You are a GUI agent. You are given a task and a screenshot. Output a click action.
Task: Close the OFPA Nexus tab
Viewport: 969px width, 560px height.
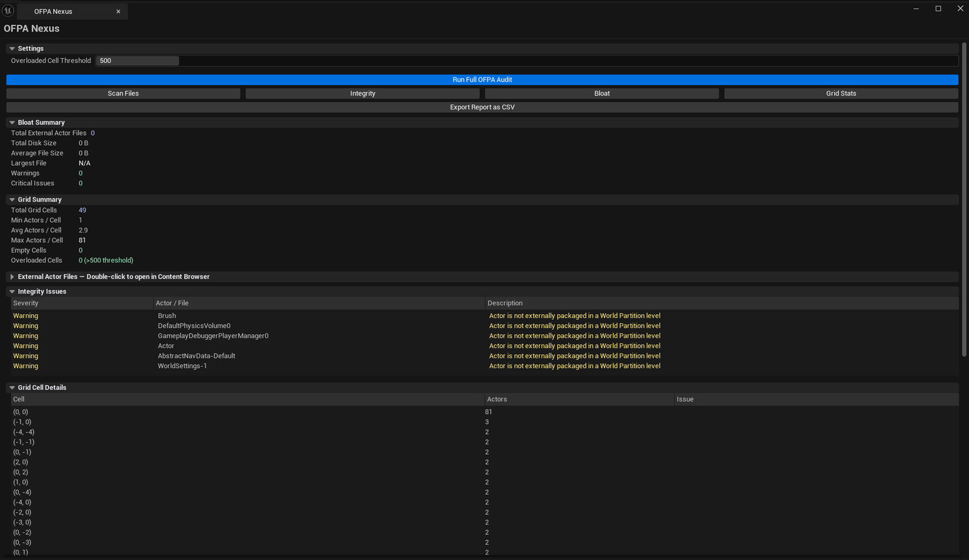pyautogui.click(x=118, y=12)
